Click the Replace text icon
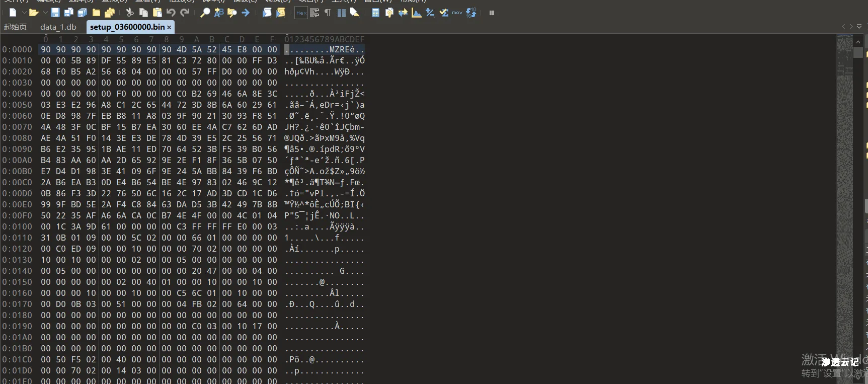Image resolution: width=868 pixels, height=384 pixels. [219, 13]
